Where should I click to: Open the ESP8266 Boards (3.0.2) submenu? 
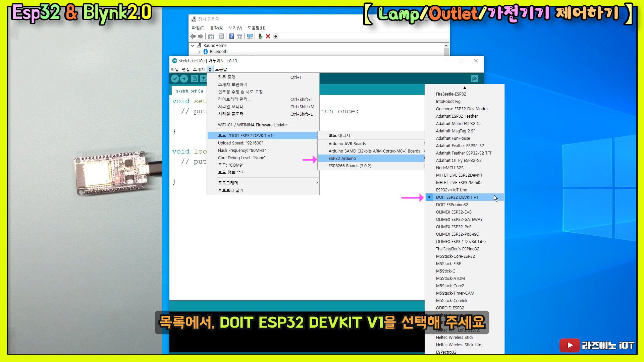click(x=350, y=166)
